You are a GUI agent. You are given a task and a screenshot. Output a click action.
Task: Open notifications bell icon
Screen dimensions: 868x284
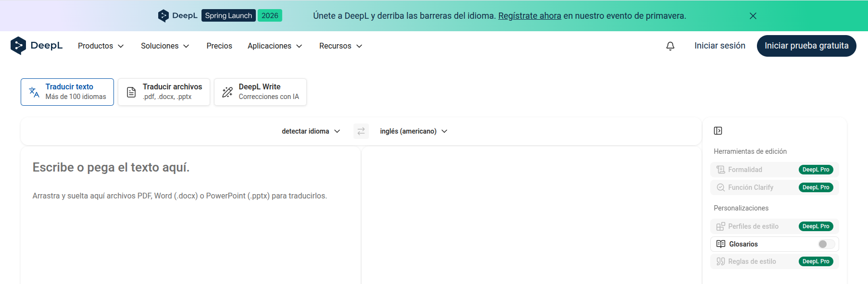pyautogui.click(x=670, y=46)
